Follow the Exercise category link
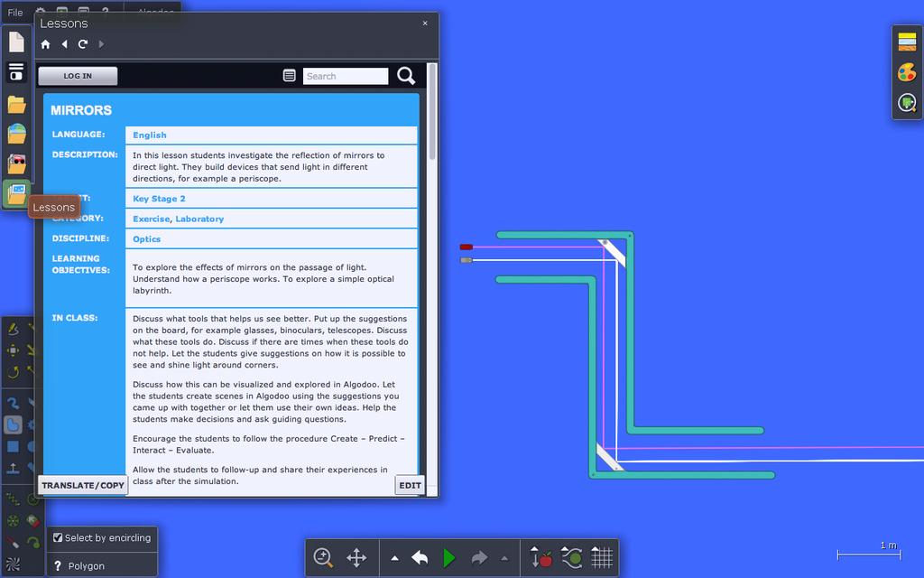 pyautogui.click(x=151, y=219)
